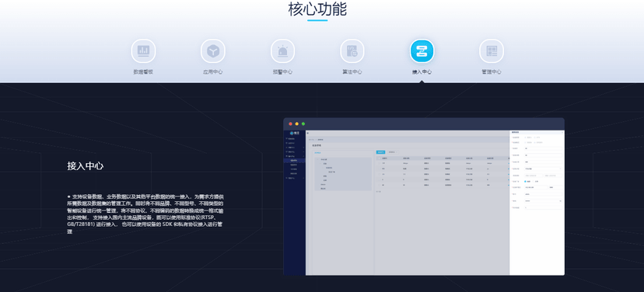Open the 应用中心 cube icon
The height and width of the screenshot is (292, 644).
point(213,51)
